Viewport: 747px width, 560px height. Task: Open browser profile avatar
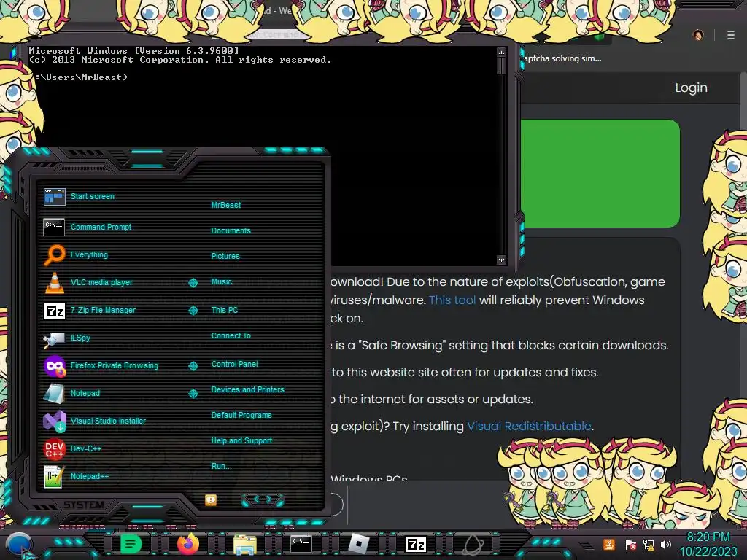(698, 35)
